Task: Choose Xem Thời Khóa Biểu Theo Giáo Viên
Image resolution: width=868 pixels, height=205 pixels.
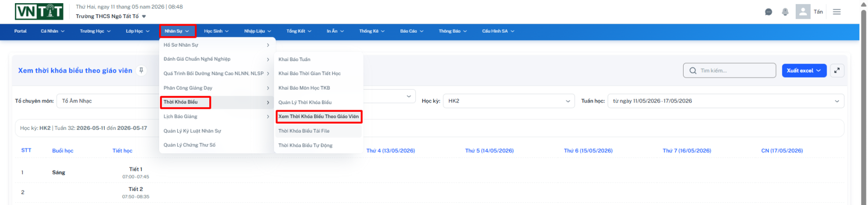Action: pyautogui.click(x=318, y=116)
